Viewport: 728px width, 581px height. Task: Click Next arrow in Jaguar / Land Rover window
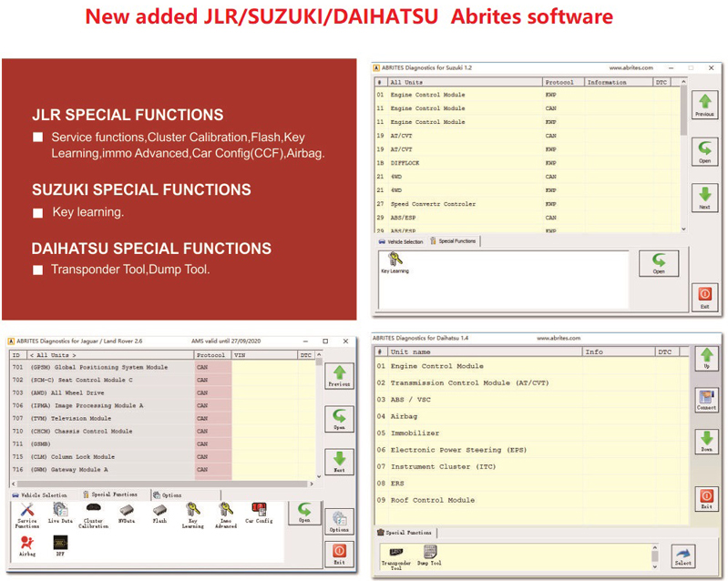point(339,462)
